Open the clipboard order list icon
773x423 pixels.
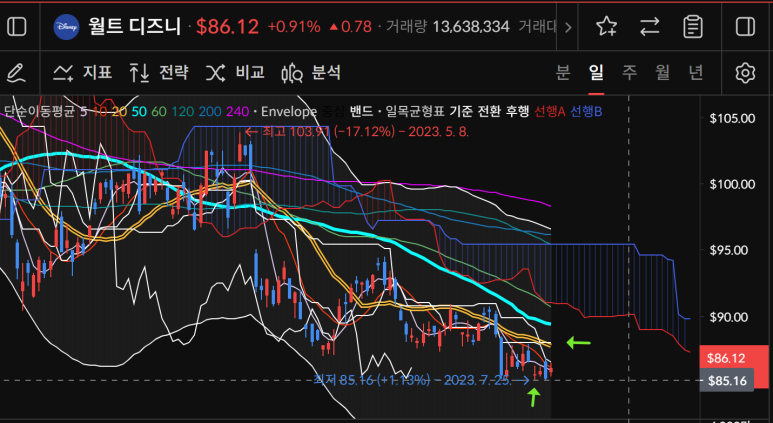[x=693, y=27]
